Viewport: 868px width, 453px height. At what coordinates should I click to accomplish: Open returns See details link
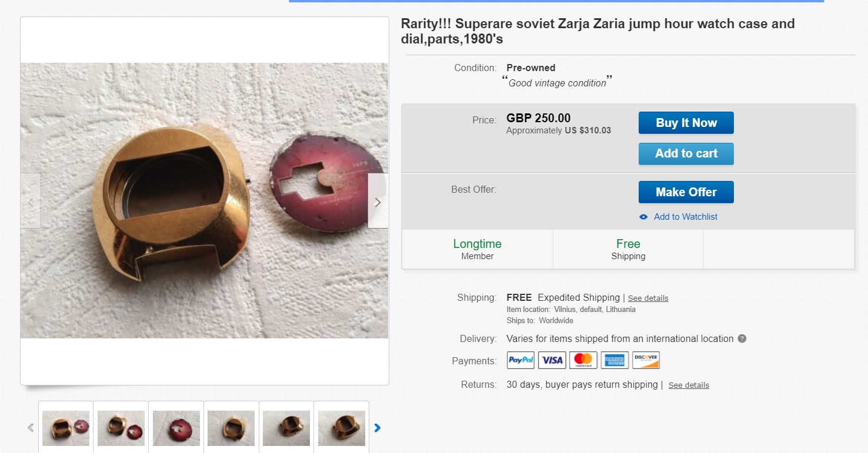(x=688, y=385)
